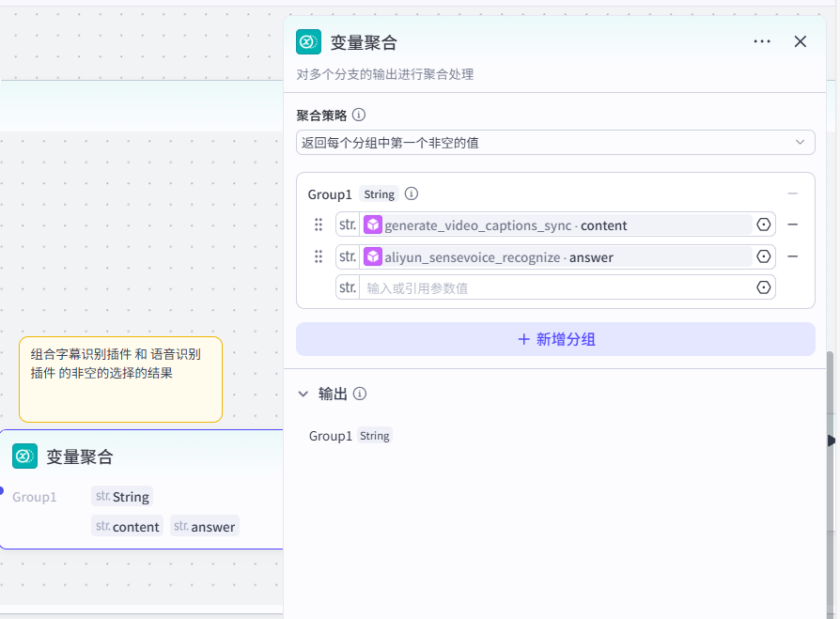Open variable picker on the empty parameter row
840x619 pixels.
764,287
